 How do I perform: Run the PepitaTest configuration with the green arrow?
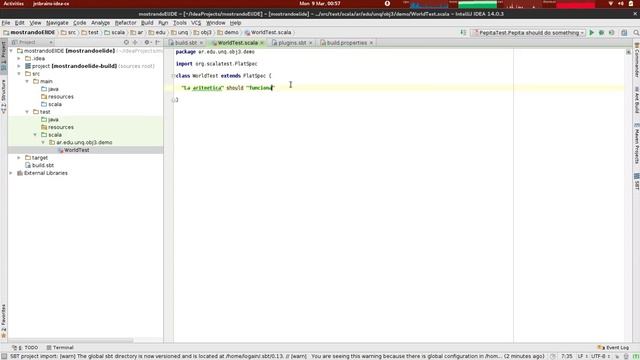point(591,33)
